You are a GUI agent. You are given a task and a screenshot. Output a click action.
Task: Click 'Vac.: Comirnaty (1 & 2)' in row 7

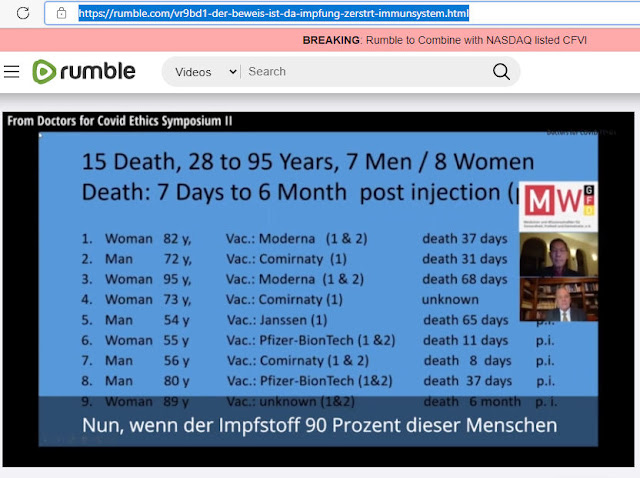[298, 361]
